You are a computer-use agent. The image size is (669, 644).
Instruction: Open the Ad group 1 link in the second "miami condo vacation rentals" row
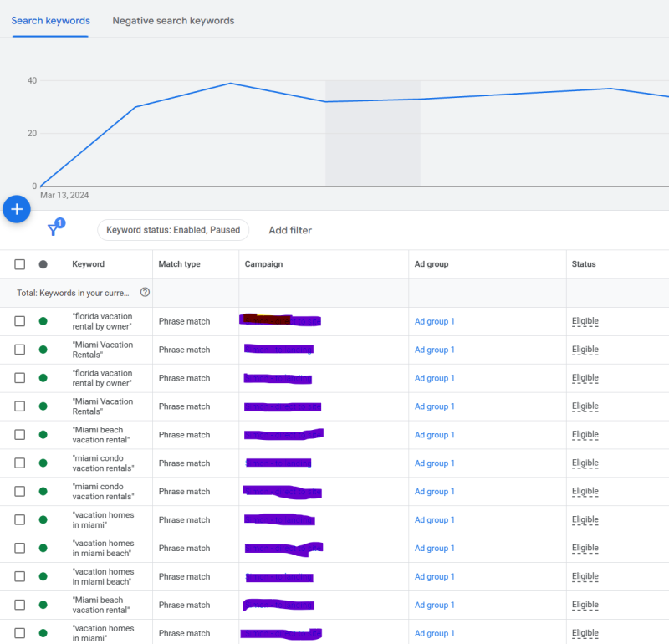pyautogui.click(x=434, y=492)
